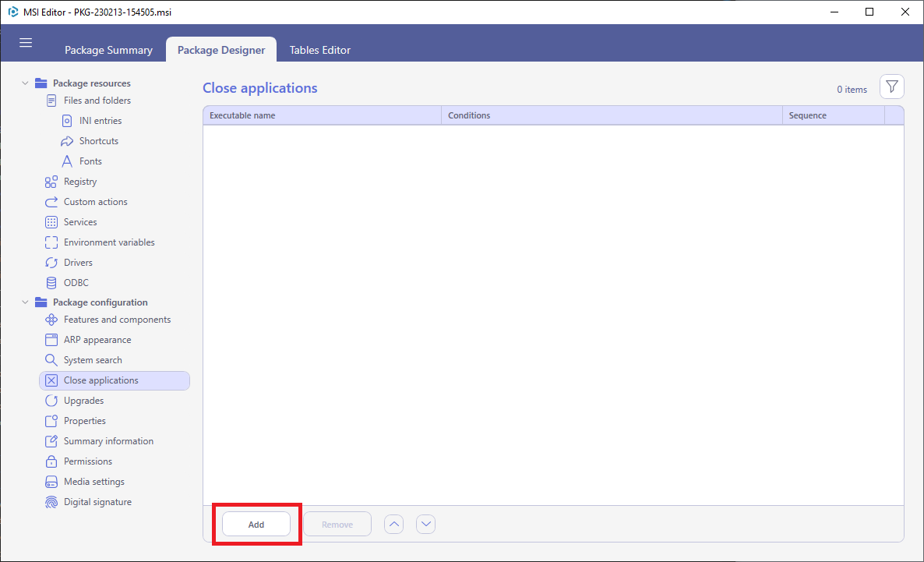Collapse the Package resources group
Viewport: 924px width, 562px height.
pyautogui.click(x=25, y=83)
